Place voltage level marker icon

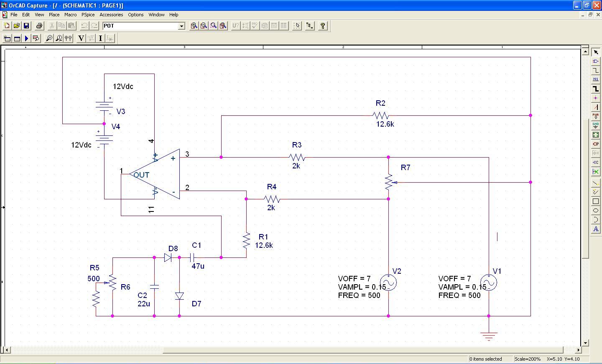[49, 38]
